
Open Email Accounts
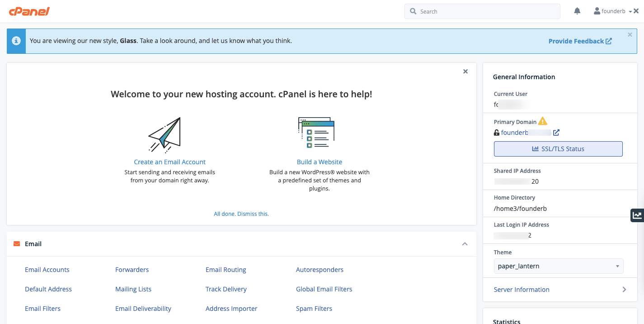[x=47, y=270]
